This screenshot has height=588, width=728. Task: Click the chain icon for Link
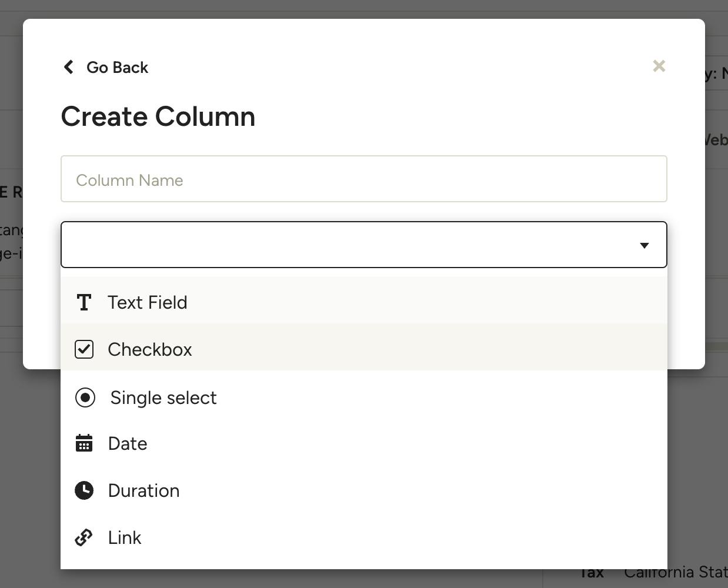84,537
